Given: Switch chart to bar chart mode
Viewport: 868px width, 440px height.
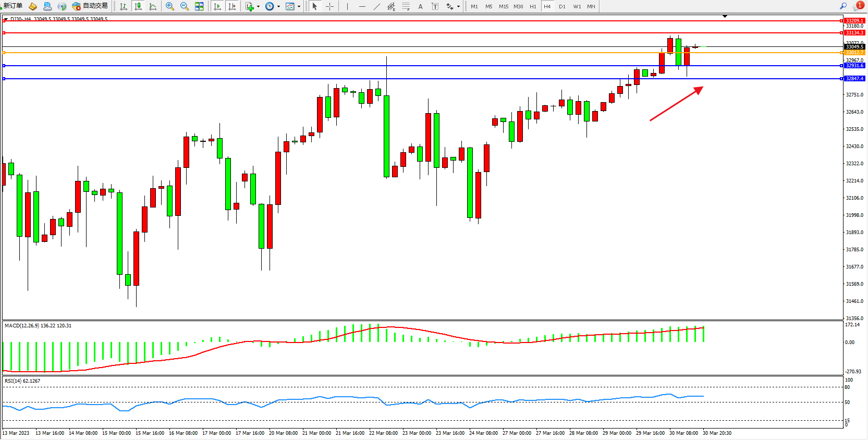Looking at the screenshot, I should pyautogui.click(x=124, y=6).
